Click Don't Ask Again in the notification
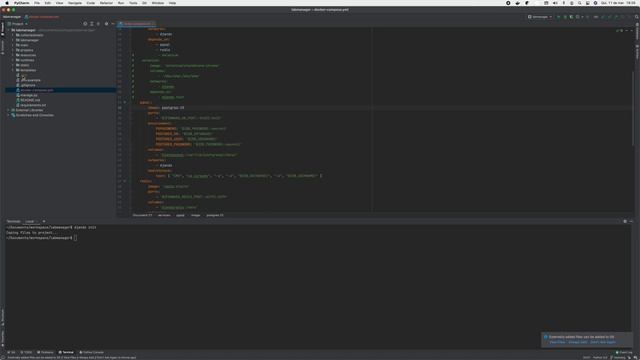 click(603, 342)
